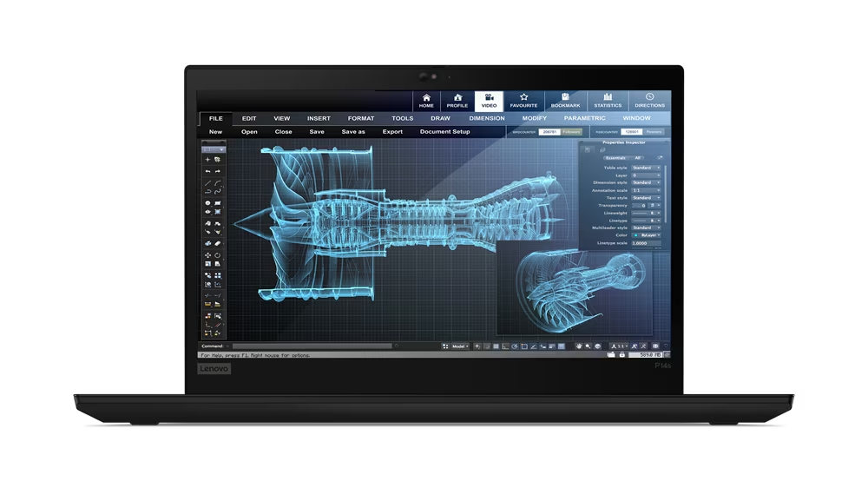
Task: Click Document Setup
Action: click(x=444, y=132)
